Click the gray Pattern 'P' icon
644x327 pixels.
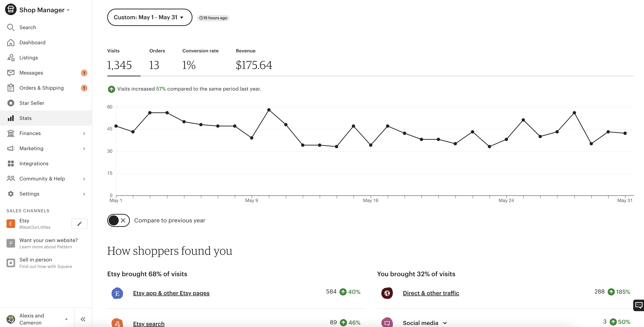11,243
